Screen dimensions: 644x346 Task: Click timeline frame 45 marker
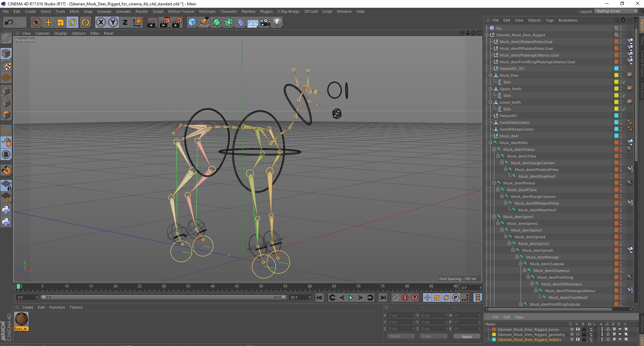(x=237, y=286)
